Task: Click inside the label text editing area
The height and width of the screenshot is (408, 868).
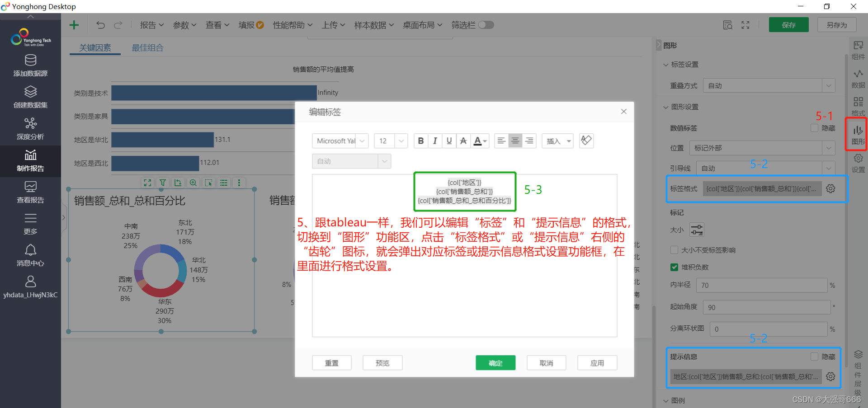Action: point(465,256)
